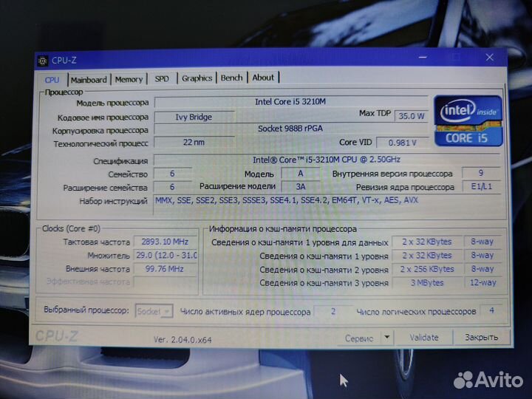Click the Сервис button
The height and width of the screenshot is (399, 532).
click(x=359, y=338)
